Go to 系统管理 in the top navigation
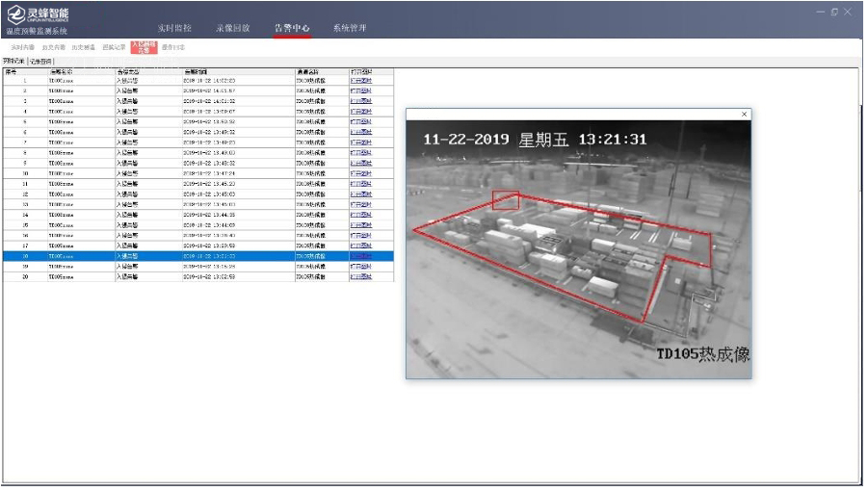This screenshot has height=491, width=868. pos(350,29)
